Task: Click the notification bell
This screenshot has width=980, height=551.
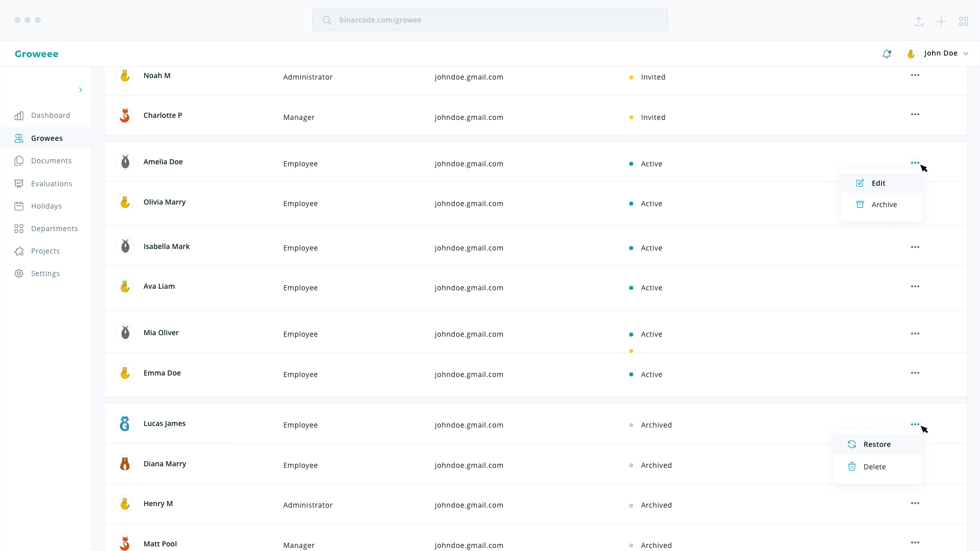Action: tap(887, 54)
